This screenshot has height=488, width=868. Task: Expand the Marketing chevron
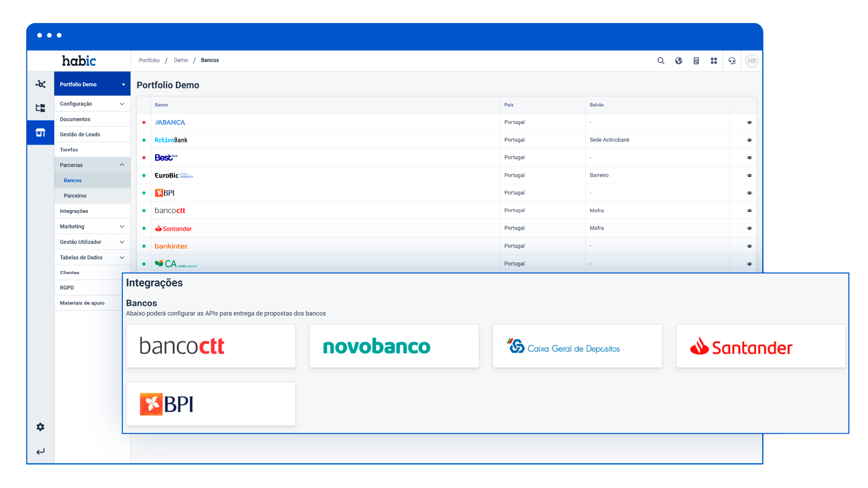click(122, 226)
